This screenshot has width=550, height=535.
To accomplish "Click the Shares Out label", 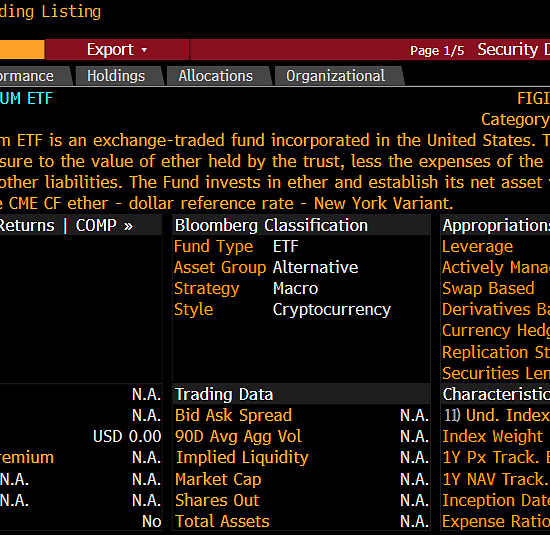I will click(217, 500).
